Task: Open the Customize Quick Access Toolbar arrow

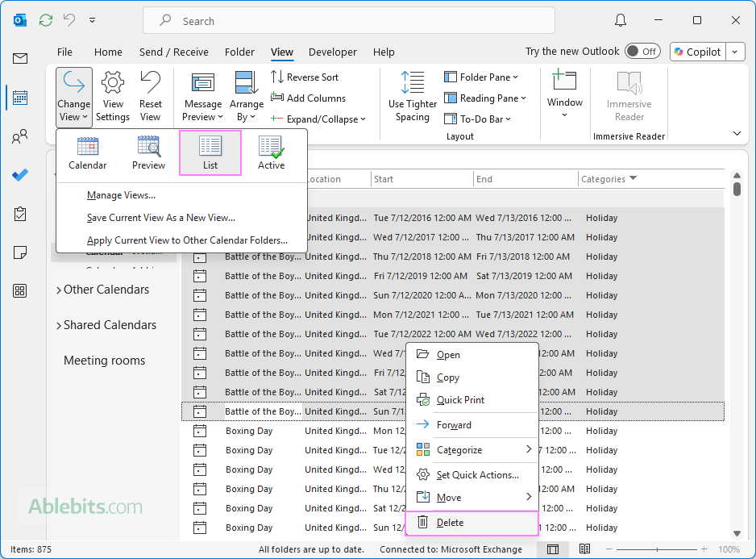Action: tap(92, 20)
